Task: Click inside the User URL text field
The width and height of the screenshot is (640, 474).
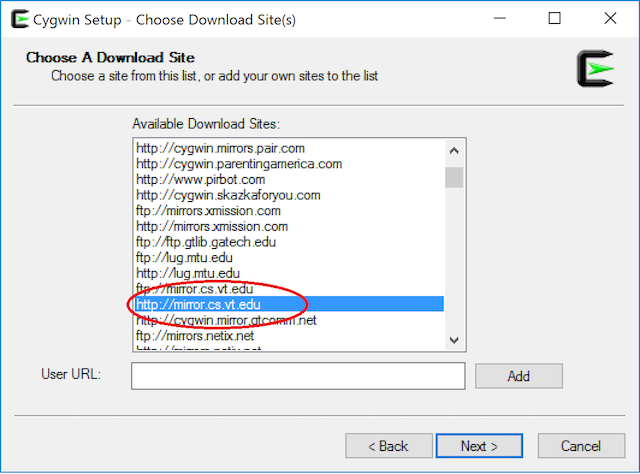Action: point(298,376)
